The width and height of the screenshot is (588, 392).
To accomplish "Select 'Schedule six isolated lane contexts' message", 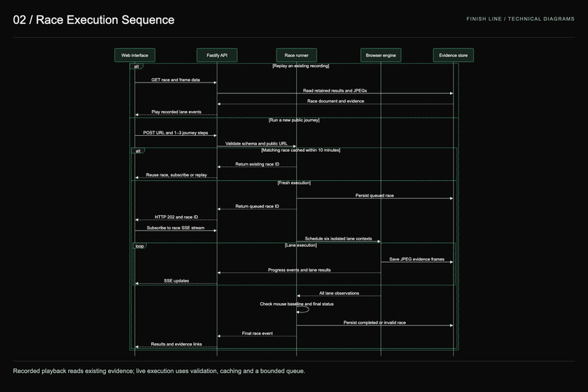I will click(339, 239).
